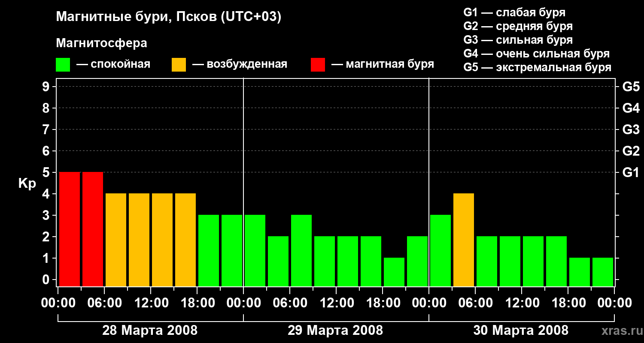Click the date label «30 Марта 2008»
The image size is (644, 343).
coord(521,331)
